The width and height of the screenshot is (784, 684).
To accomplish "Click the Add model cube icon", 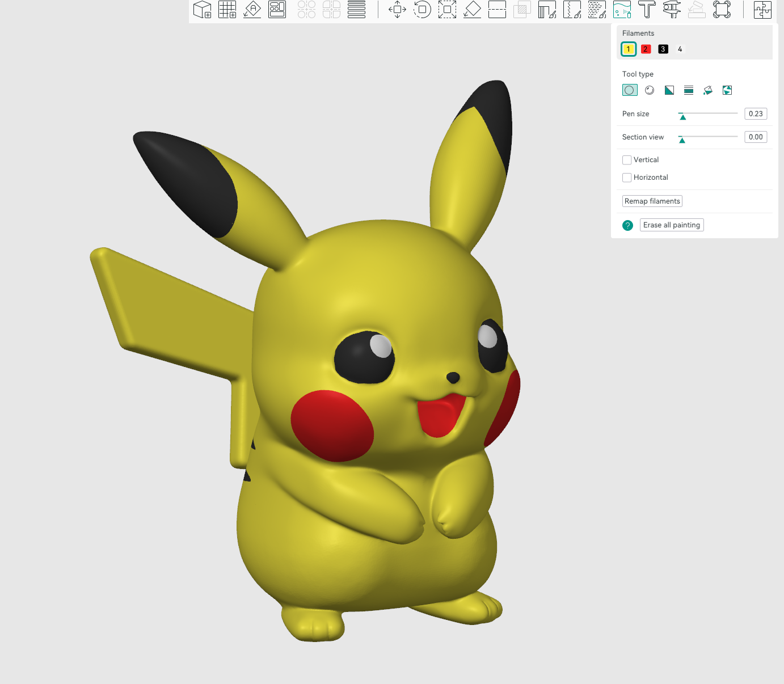I will coord(202,10).
